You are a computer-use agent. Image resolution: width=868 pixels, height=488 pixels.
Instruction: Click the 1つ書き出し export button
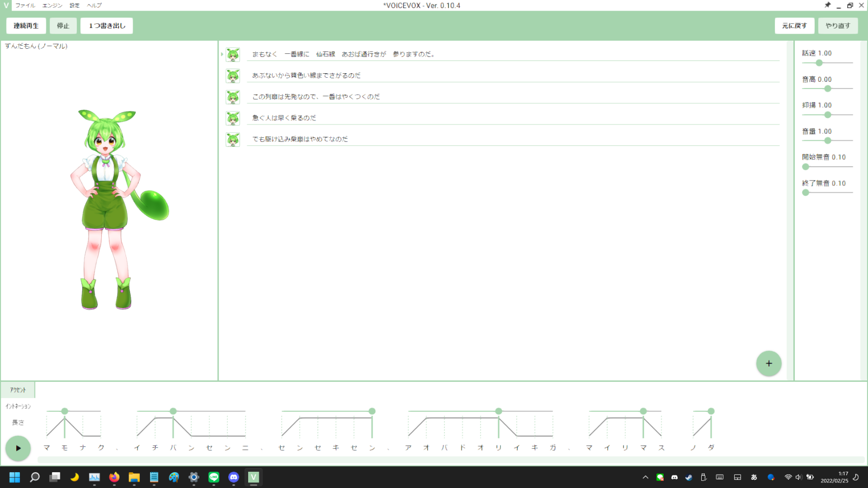click(107, 26)
